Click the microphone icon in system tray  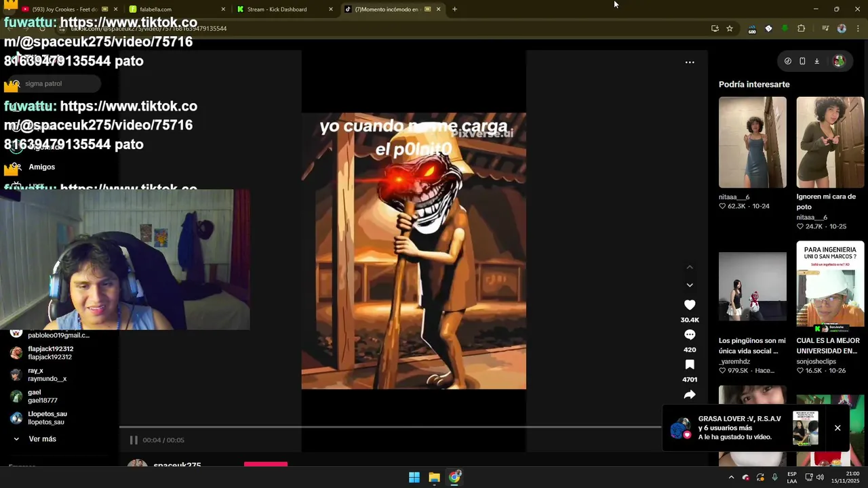point(774,477)
